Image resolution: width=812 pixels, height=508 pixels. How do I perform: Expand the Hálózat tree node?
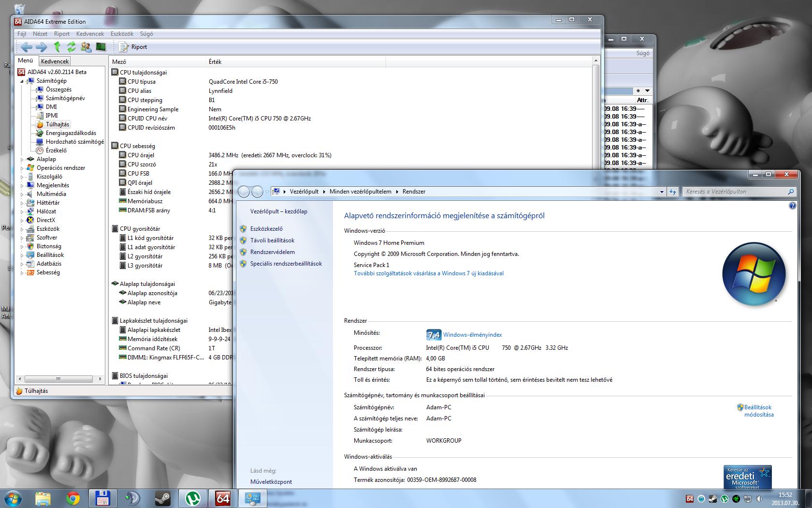[22, 212]
